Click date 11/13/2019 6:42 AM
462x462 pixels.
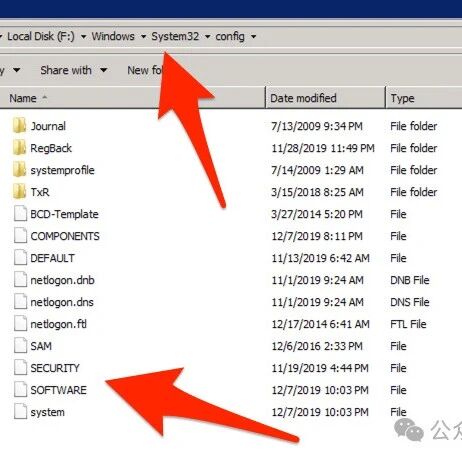320,258
